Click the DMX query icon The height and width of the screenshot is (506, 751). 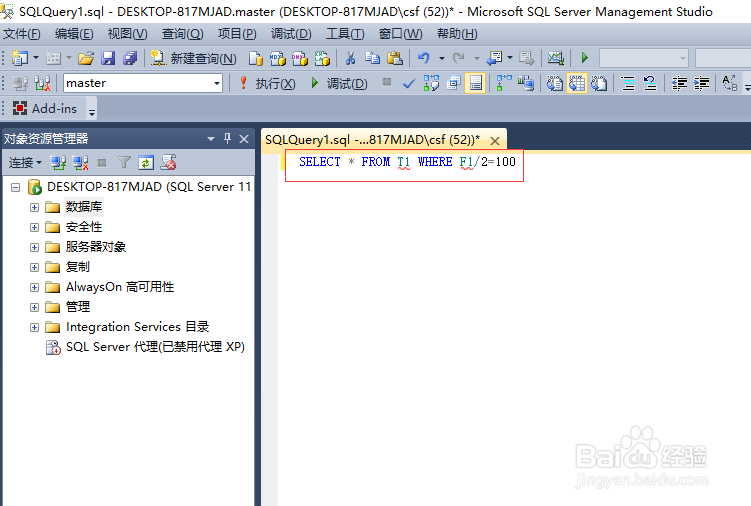pos(300,58)
